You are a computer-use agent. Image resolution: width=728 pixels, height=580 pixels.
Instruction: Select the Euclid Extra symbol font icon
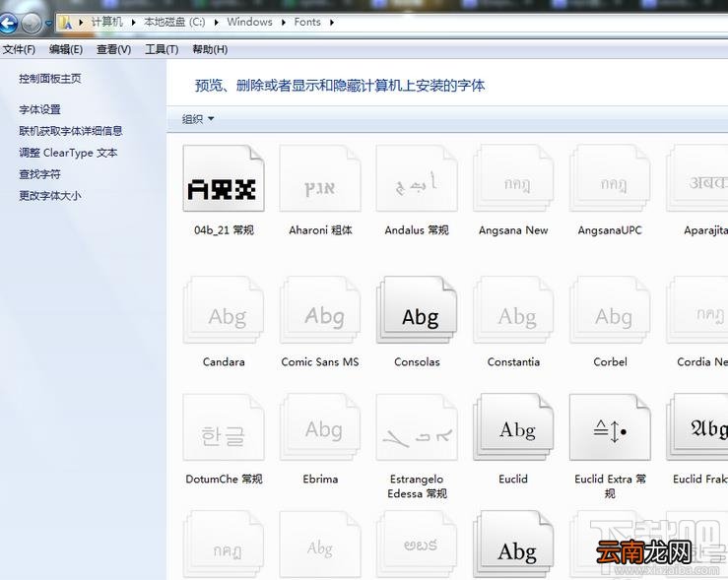tap(610, 427)
